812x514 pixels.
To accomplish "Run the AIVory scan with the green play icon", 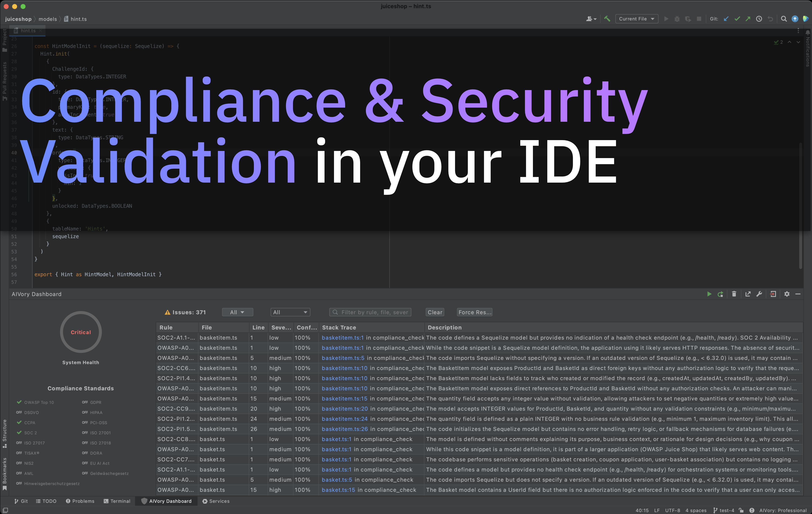I will coord(709,294).
